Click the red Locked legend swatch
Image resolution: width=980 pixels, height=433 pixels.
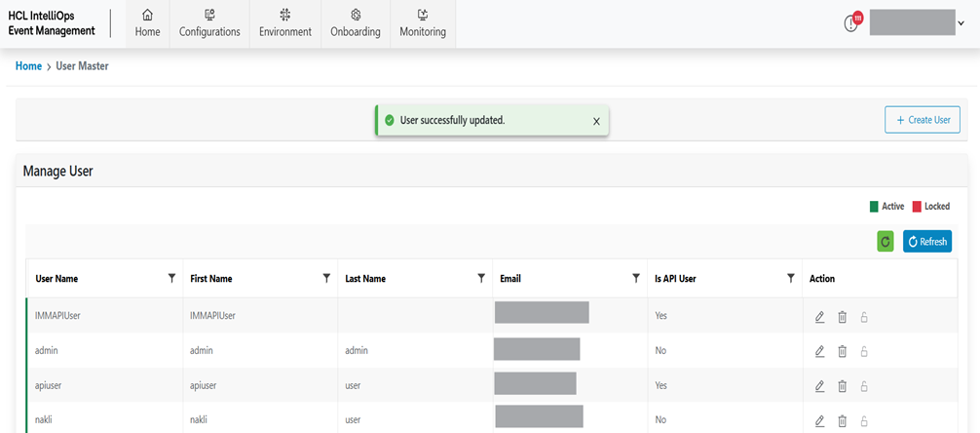coord(917,207)
